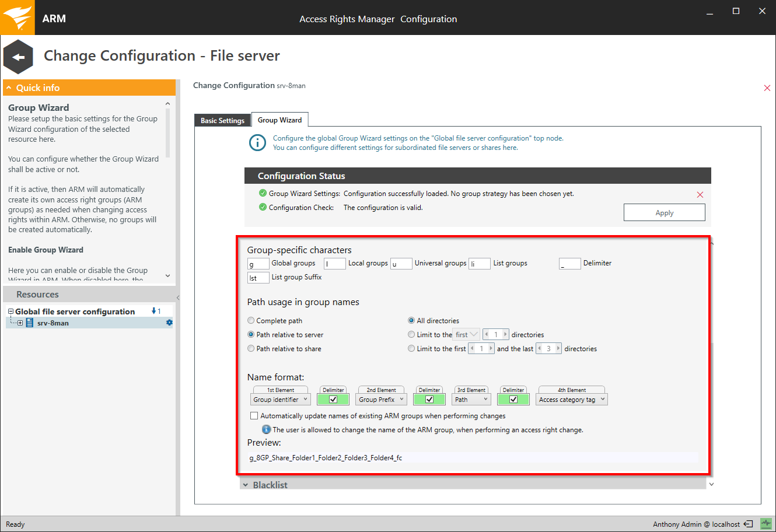Enable automatic update of existing ARM group names
Screen dimensions: 776x532
tap(254, 416)
